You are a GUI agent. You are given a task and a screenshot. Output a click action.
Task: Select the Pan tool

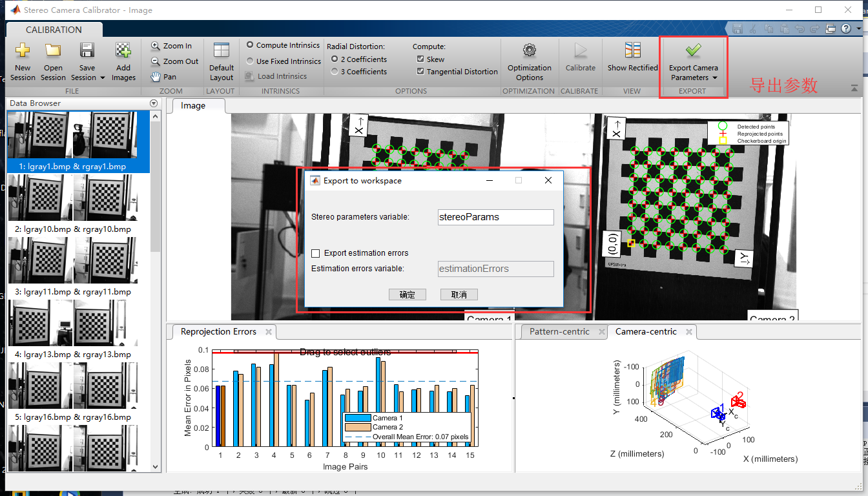[167, 76]
